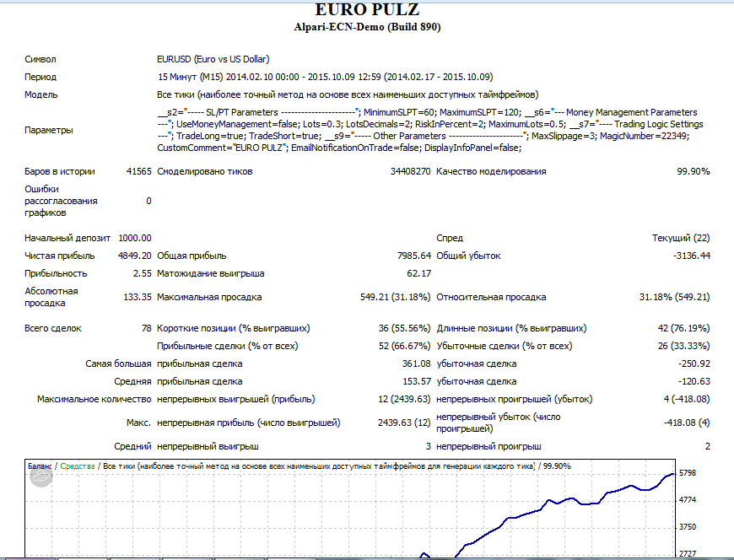Select the bars value '41565'
Viewport: 734px width, 560px height.
pyautogui.click(x=139, y=172)
